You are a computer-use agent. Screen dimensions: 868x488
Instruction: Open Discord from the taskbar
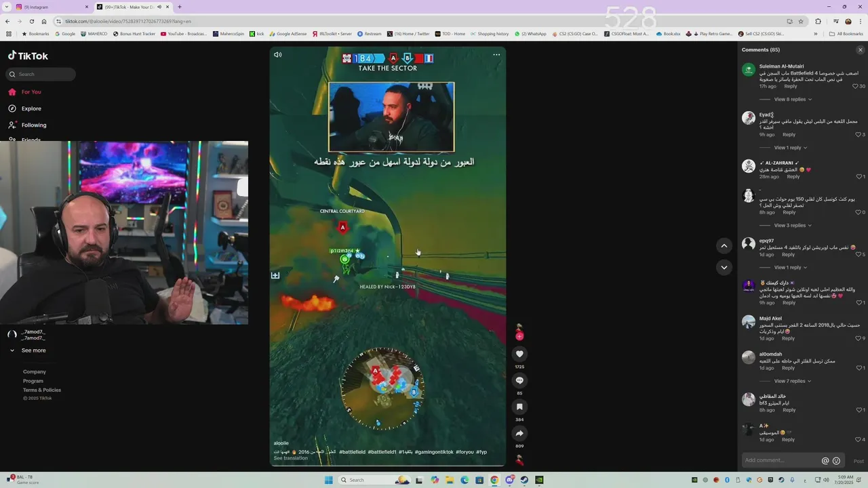pos(509,480)
